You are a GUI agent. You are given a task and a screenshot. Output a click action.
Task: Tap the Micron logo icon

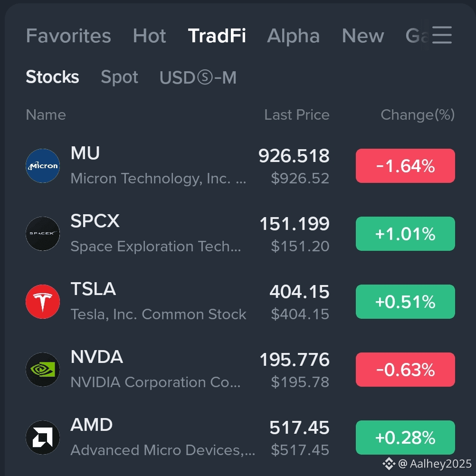click(43, 166)
